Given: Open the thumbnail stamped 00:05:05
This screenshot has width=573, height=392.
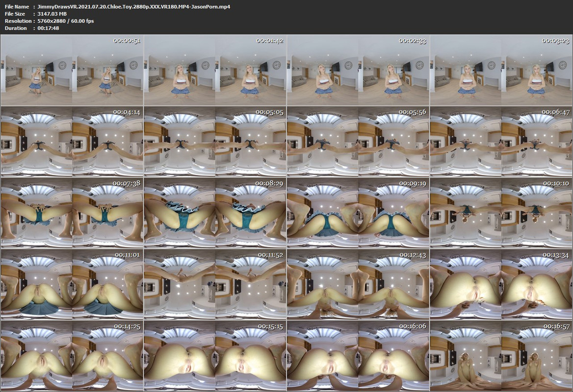Looking at the screenshot, I should pyautogui.click(x=215, y=142).
